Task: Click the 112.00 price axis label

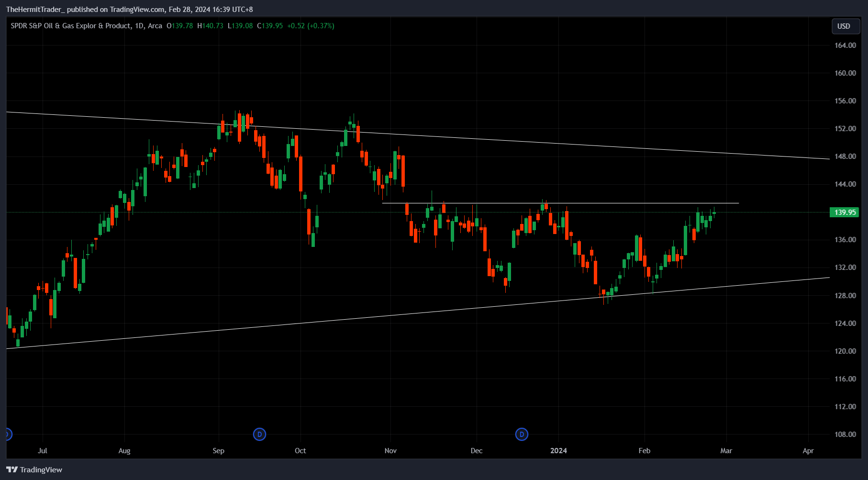Action: (x=845, y=407)
